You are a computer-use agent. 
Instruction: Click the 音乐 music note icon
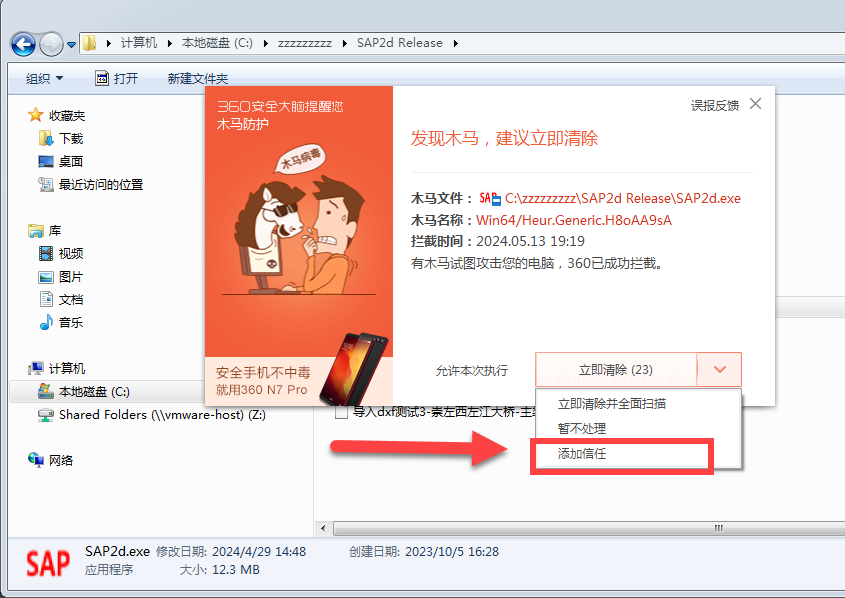point(46,322)
